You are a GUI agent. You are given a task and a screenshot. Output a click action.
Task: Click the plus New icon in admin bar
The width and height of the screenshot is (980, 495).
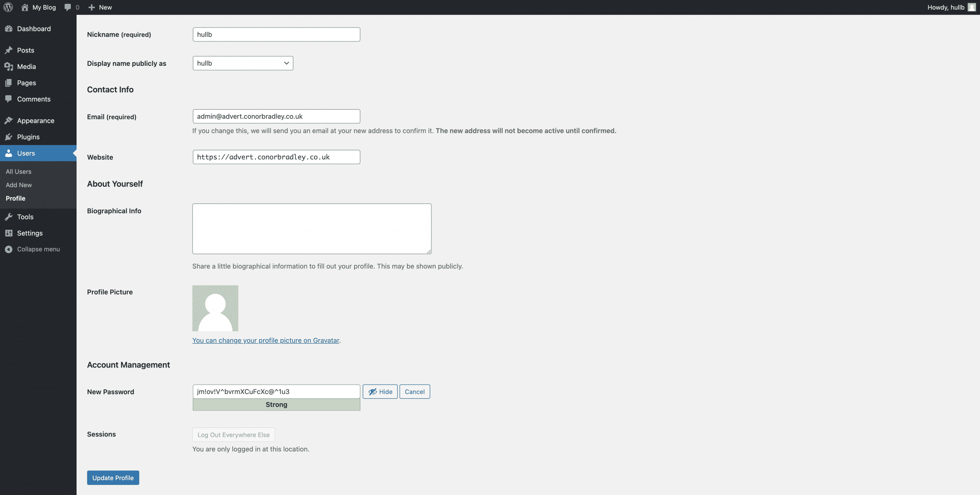pyautogui.click(x=91, y=7)
